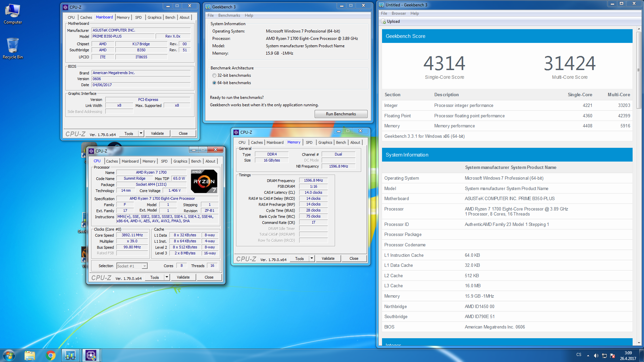Image resolution: width=644 pixels, height=362 pixels.
Task: Click the Windows Start orb
Action: (9, 355)
